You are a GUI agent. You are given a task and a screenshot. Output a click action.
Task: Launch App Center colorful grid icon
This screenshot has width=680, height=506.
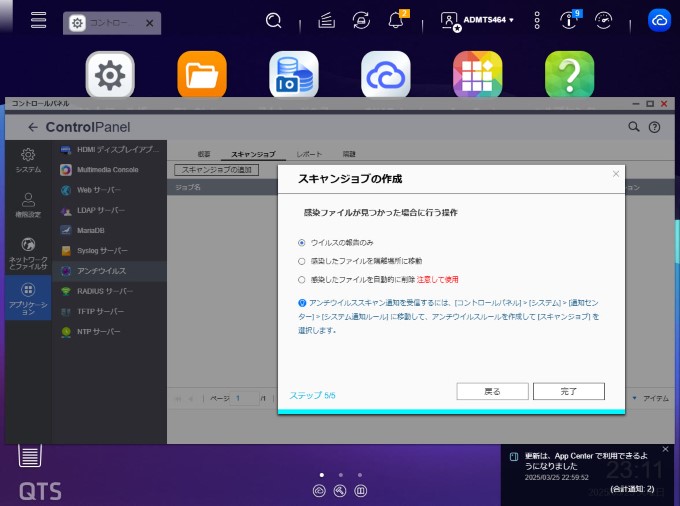(477, 75)
